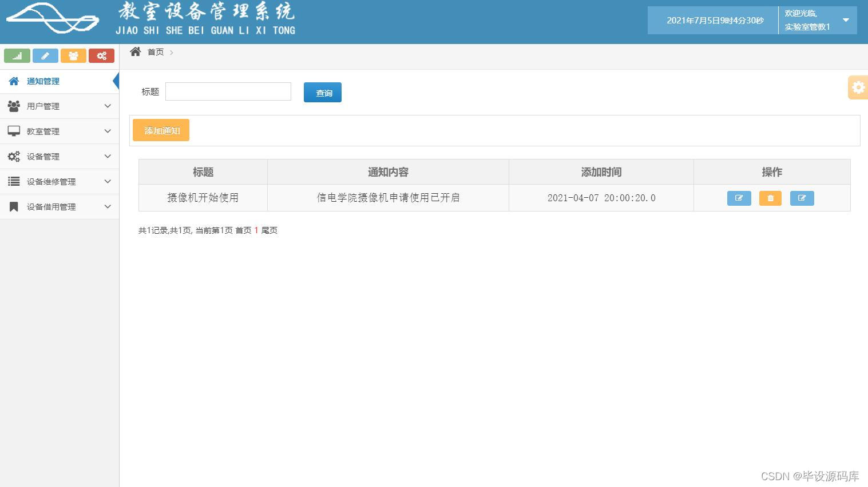Click the green signal bars shortcut icon

click(x=17, y=55)
